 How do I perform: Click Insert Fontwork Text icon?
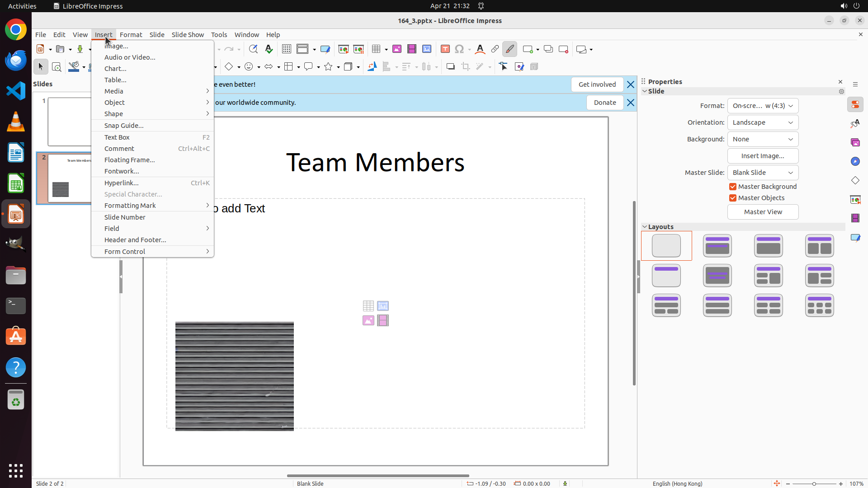[x=480, y=49]
